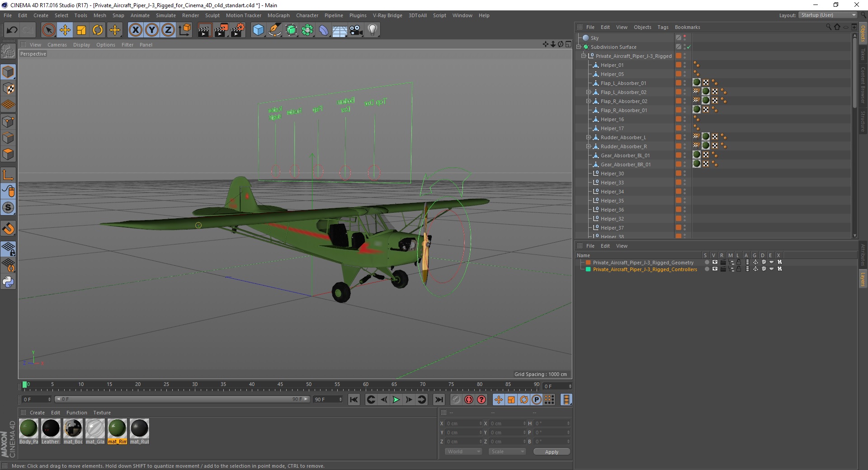
Task: Open the Layout Startup dropdown
Action: pos(828,15)
